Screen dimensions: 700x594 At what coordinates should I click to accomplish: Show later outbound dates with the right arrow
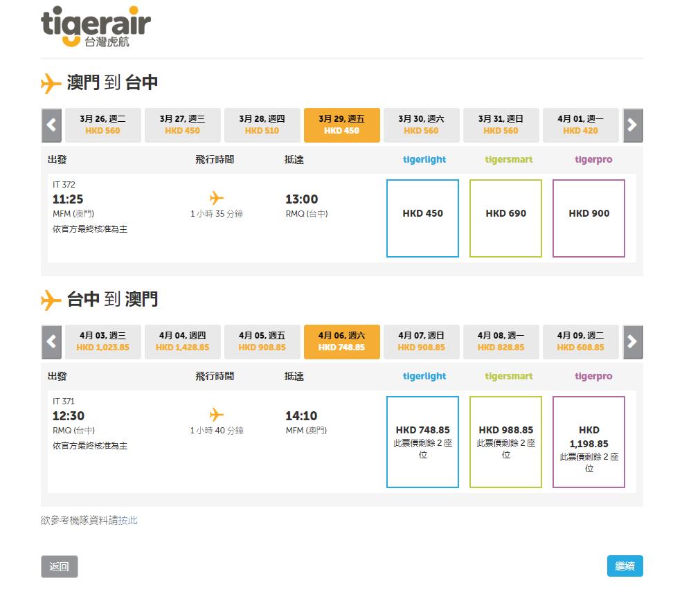[633, 125]
